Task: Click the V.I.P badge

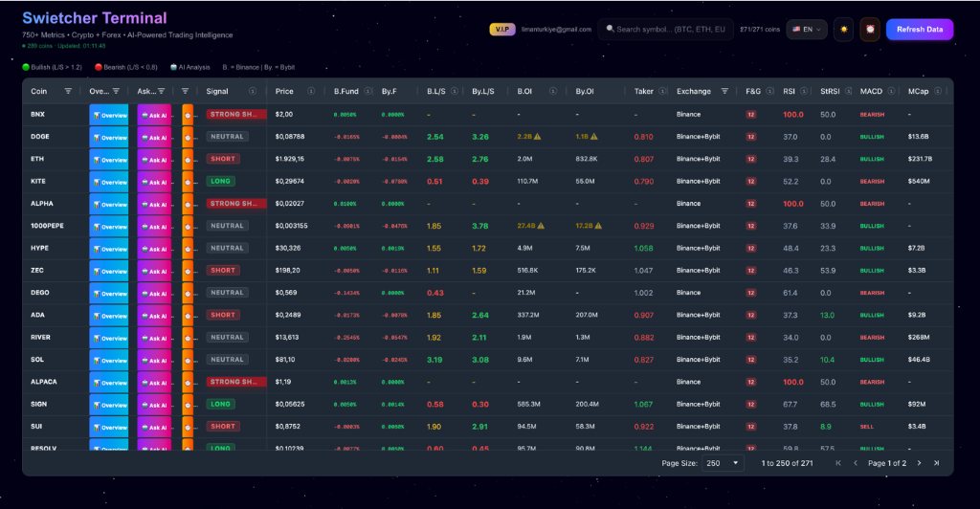Action: click(x=501, y=30)
